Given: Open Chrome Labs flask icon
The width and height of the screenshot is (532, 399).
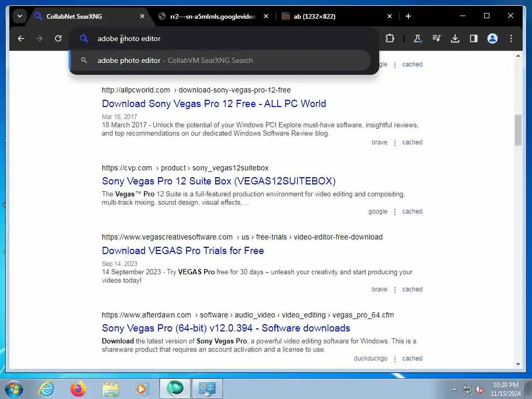Looking at the screenshot, I should [x=417, y=38].
